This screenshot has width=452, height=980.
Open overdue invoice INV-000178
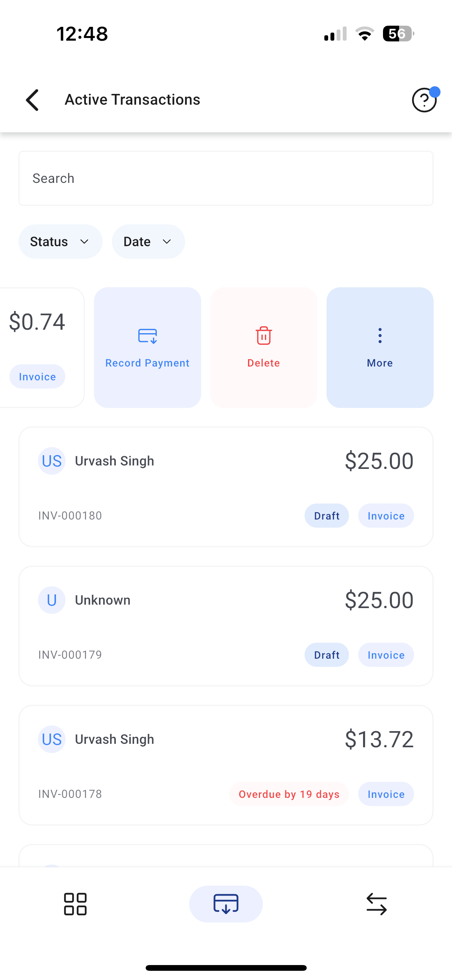(x=226, y=765)
